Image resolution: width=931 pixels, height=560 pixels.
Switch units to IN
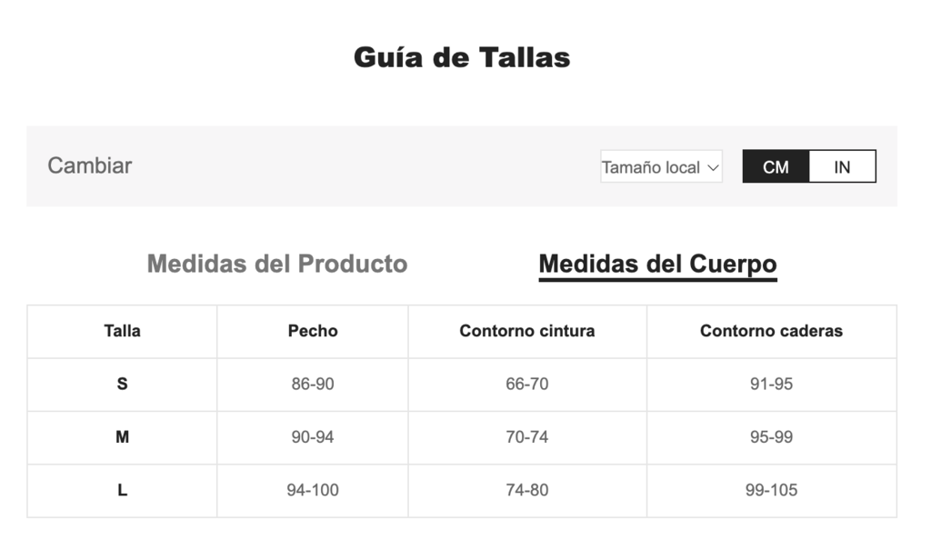click(842, 166)
